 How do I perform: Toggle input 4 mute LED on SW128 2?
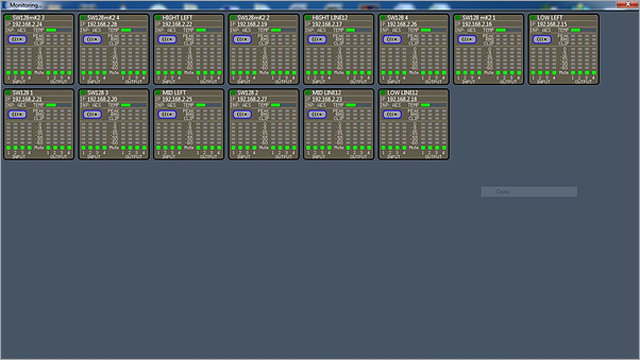click(254, 148)
